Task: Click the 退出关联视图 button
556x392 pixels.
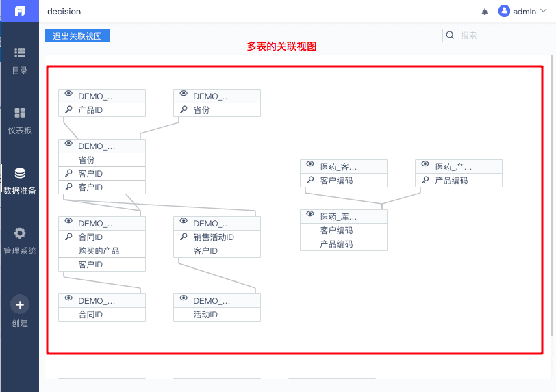Action: [77, 36]
